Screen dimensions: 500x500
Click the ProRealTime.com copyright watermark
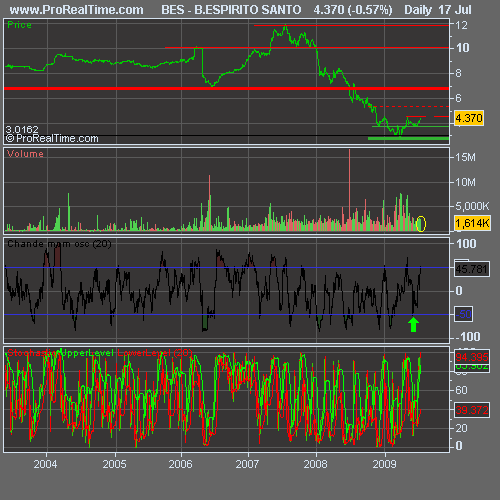pos(52,138)
